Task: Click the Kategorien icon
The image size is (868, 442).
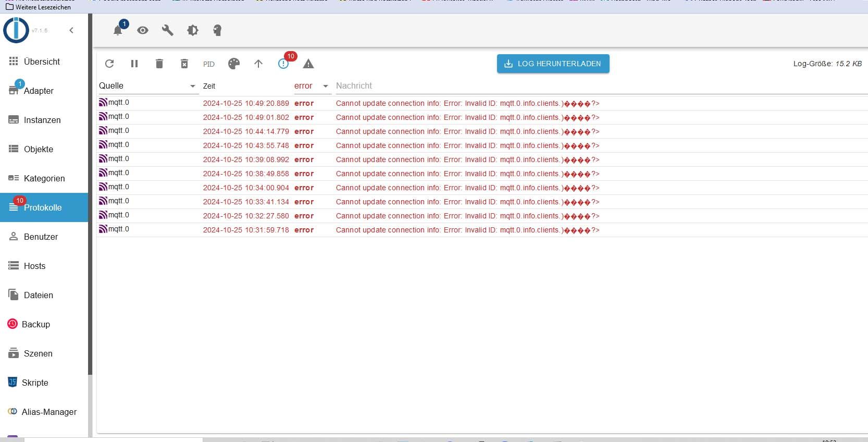Action: click(14, 178)
